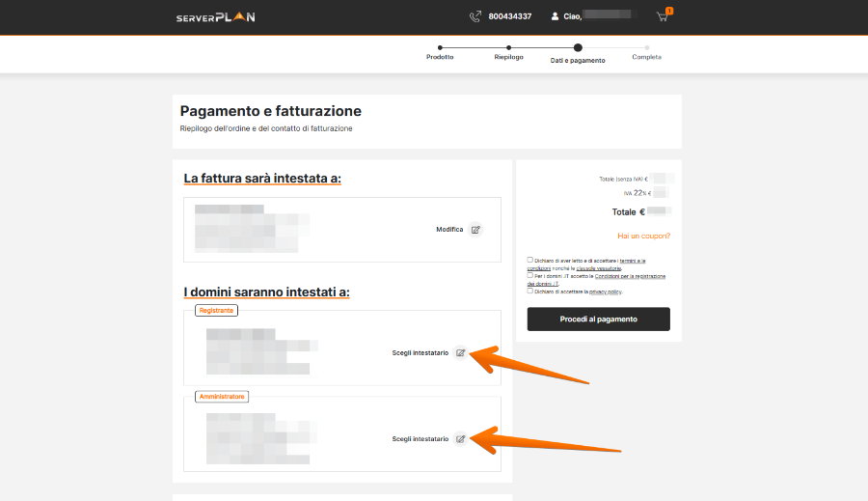Viewport: 868px width, 501px height.
Task: Click Scegli intestatario for Registrante
Action: [420, 353]
